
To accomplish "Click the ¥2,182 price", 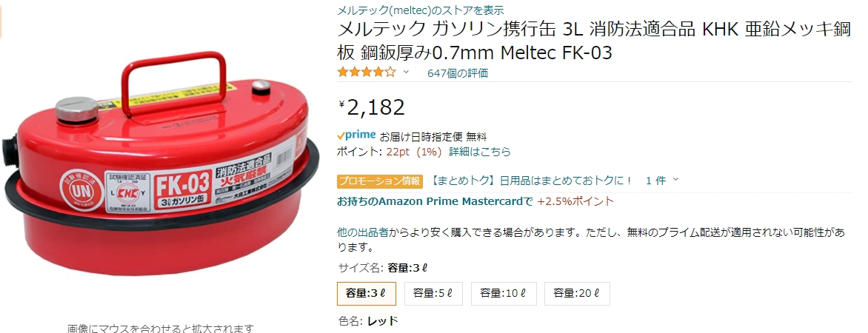I will pyautogui.click(x=371, y=107).
